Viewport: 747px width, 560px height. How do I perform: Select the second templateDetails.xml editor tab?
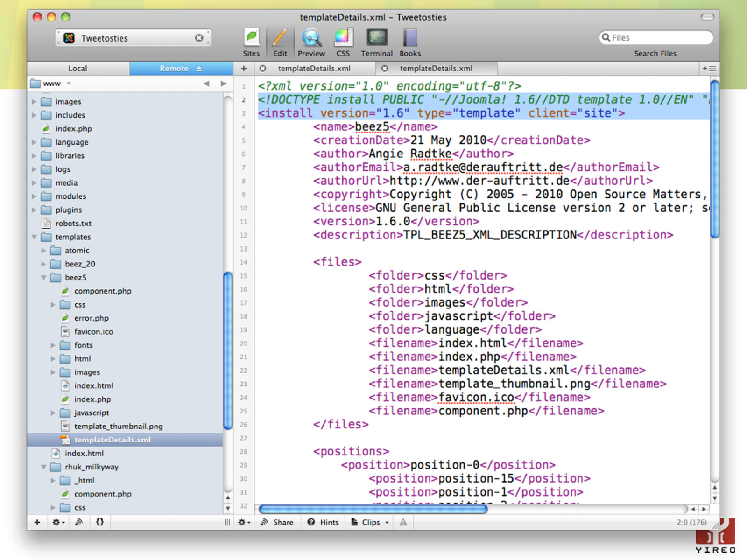[x=436, y=69]
